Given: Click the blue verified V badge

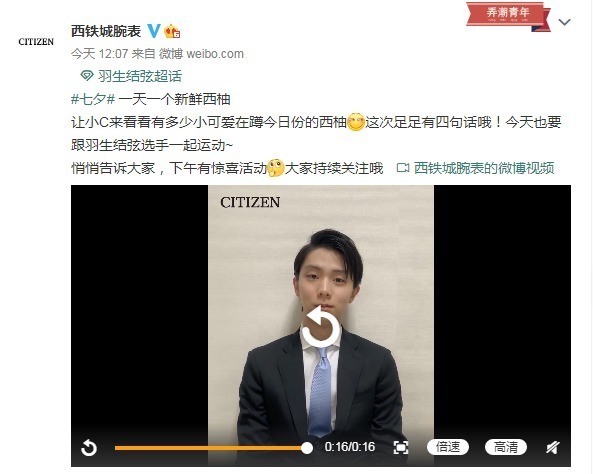Looking at the screenshot, I should pyautogui.click(x=154, y=31).
